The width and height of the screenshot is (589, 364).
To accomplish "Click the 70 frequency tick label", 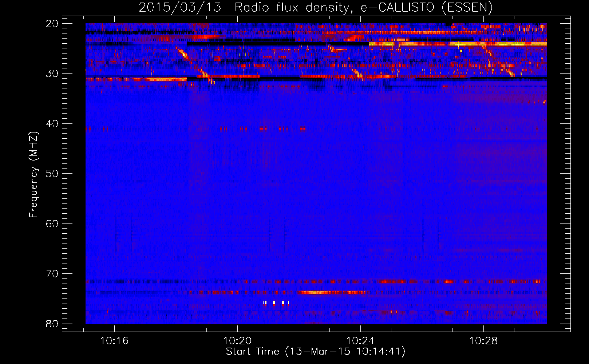I will pyautogui.click(x=52, y=274).
